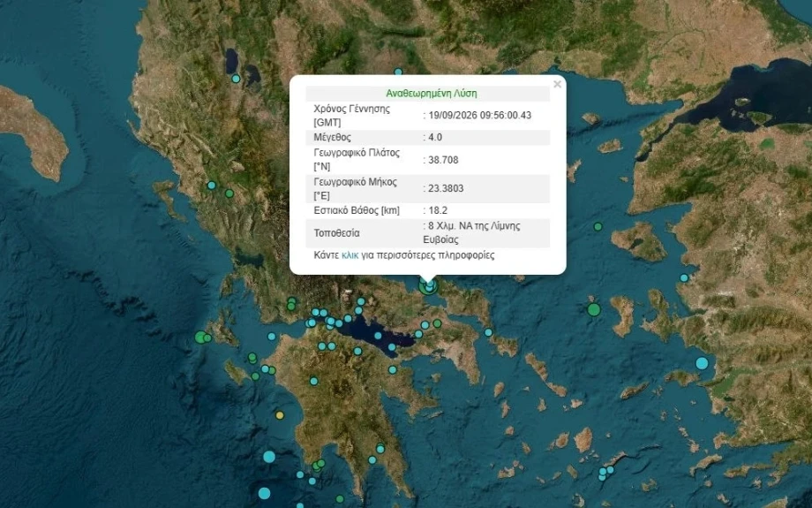Click the 'Μέγεθος' row label
Viewport: 812px width, 508px height.
pyautogui.click(x=333, y=137)
